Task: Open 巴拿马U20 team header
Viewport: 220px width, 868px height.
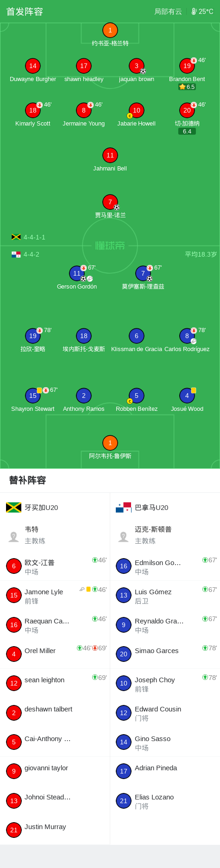Action: (x=142, y=508)
